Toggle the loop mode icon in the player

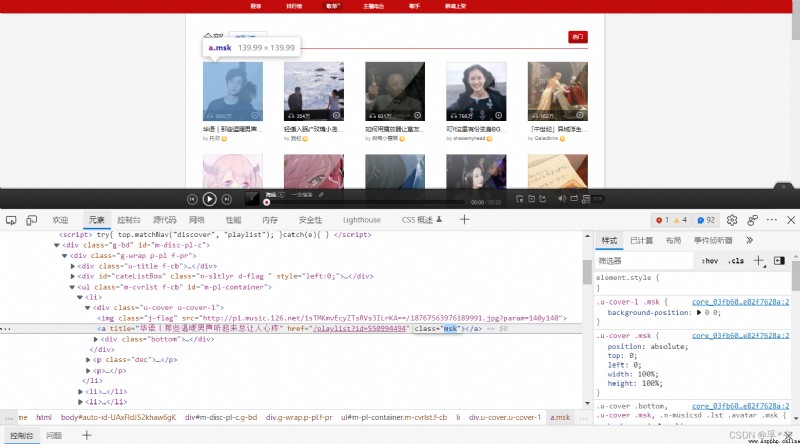574,199
